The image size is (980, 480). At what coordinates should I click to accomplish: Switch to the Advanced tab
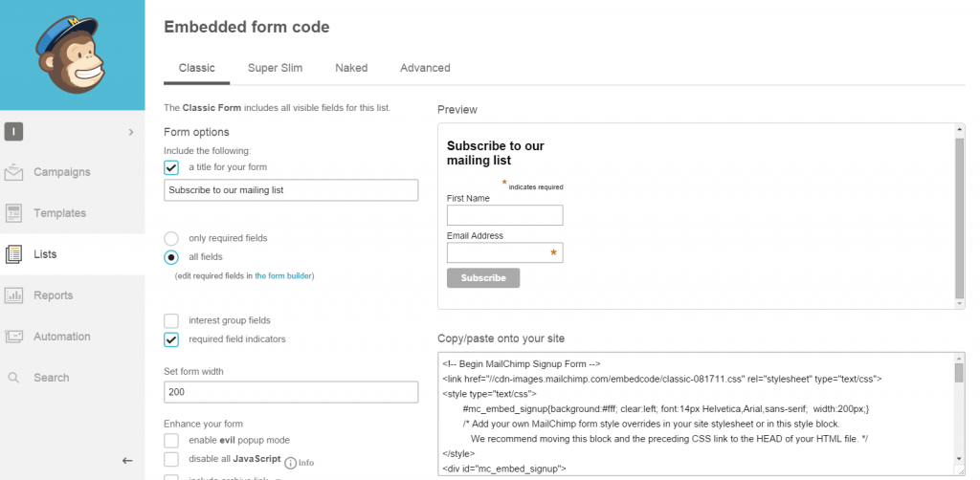425,68
